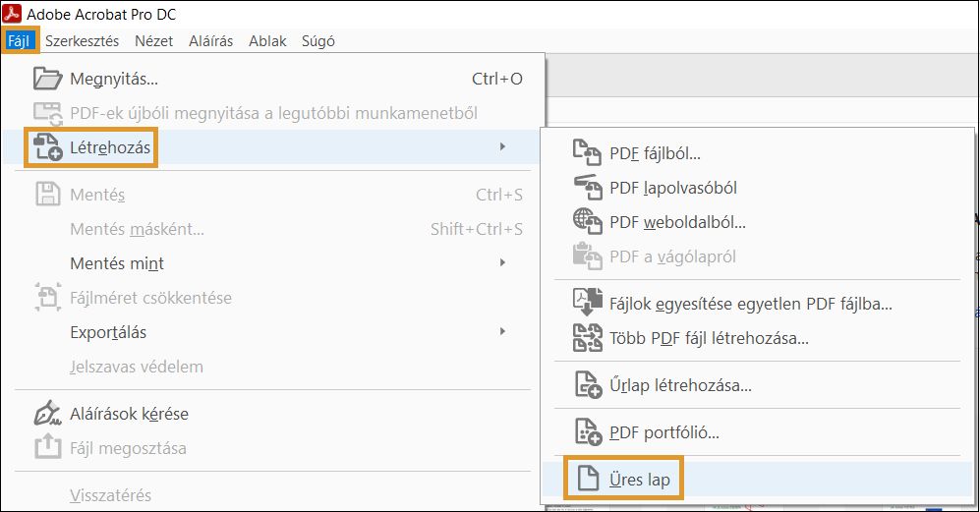Click the Fájl megosztása share icon

click(47, 447)
